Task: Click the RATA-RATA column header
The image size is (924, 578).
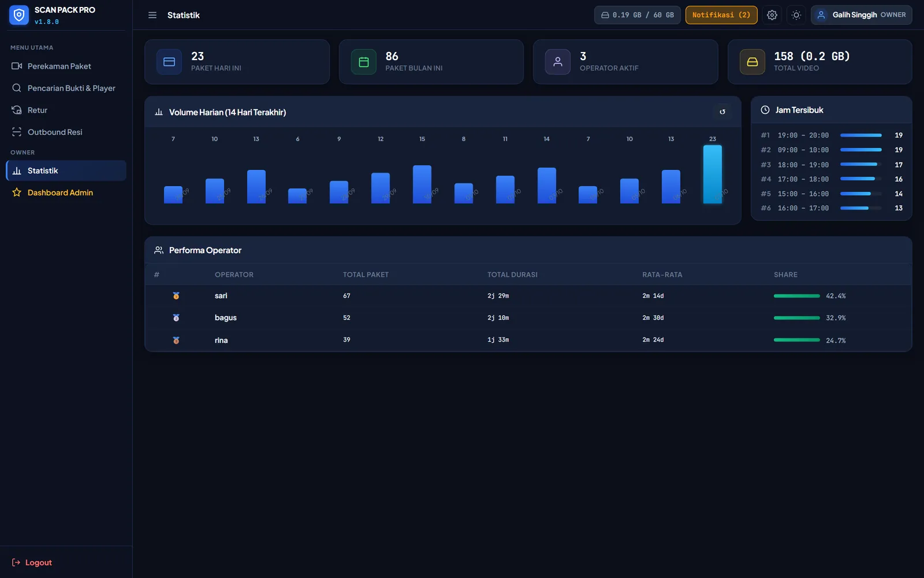Action: click(x=662, y=275)
